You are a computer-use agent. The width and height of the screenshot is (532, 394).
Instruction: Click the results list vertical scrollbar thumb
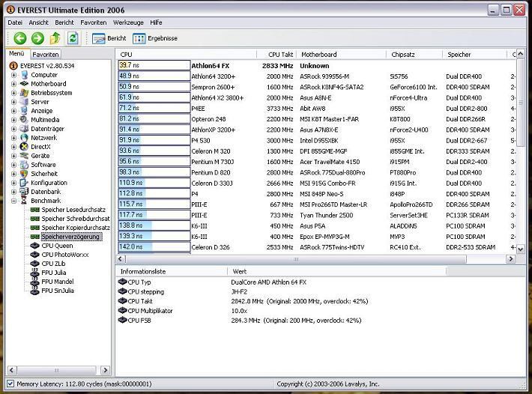pyautogui.click(x=521, y=103)
